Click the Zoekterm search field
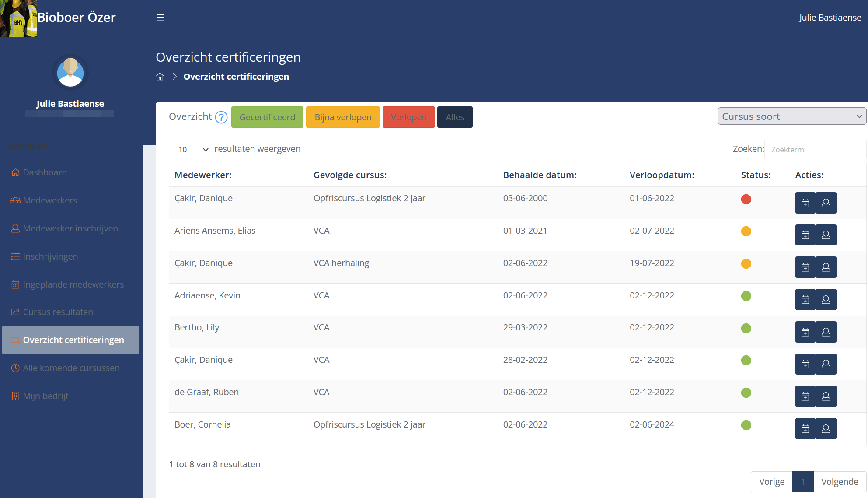 (815, 150)
